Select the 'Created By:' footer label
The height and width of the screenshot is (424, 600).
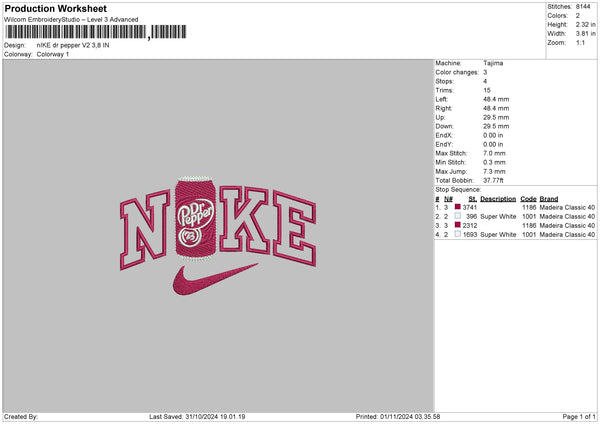(21, 417)
